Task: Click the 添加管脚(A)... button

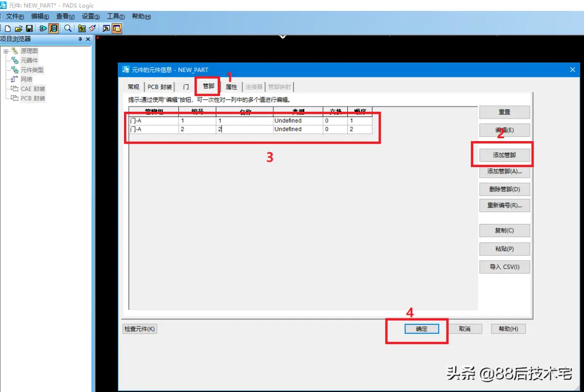Action: [x=504, y=171]
